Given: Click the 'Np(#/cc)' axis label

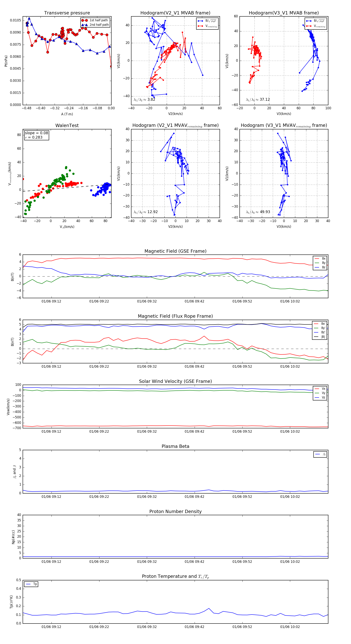Looking at the screenshot, I should 13,537.
